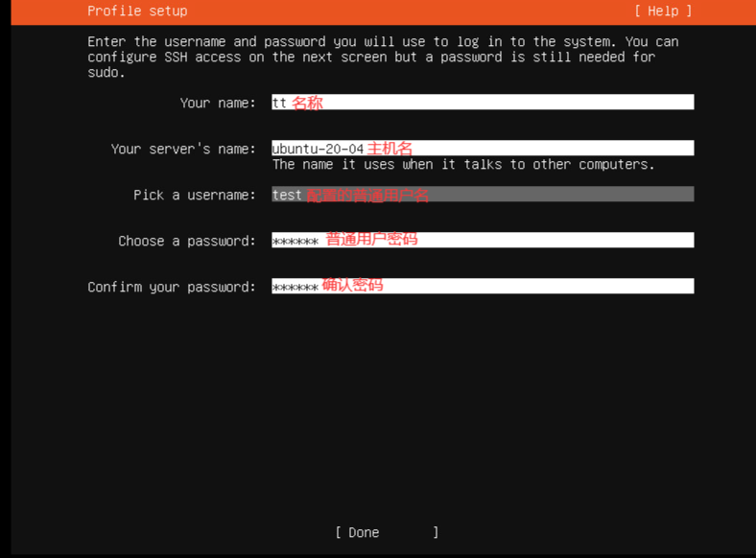Image resolution: width=756 pixels, height=558 pixels.
Task: Click the red 确认密码 annotation
Action: point(352,286)
